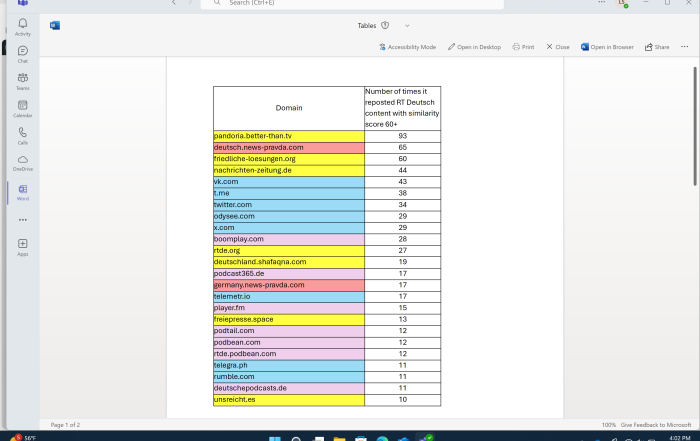
Task: Click the rtde.org cell
Action: pyautogui.click(x=289, y=251)
